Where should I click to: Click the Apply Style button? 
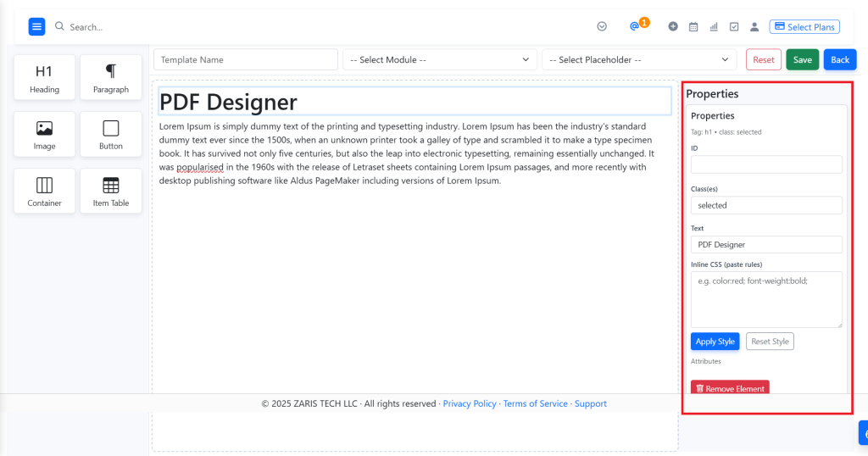715,342
